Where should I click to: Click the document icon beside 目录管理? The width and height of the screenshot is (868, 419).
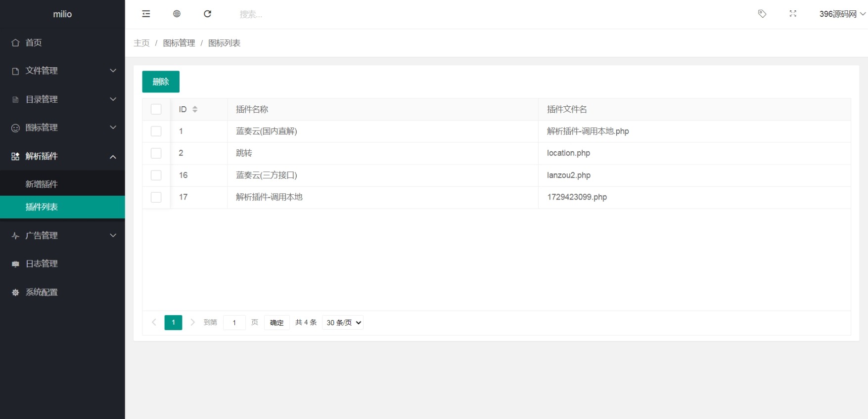tap(15, 99)
